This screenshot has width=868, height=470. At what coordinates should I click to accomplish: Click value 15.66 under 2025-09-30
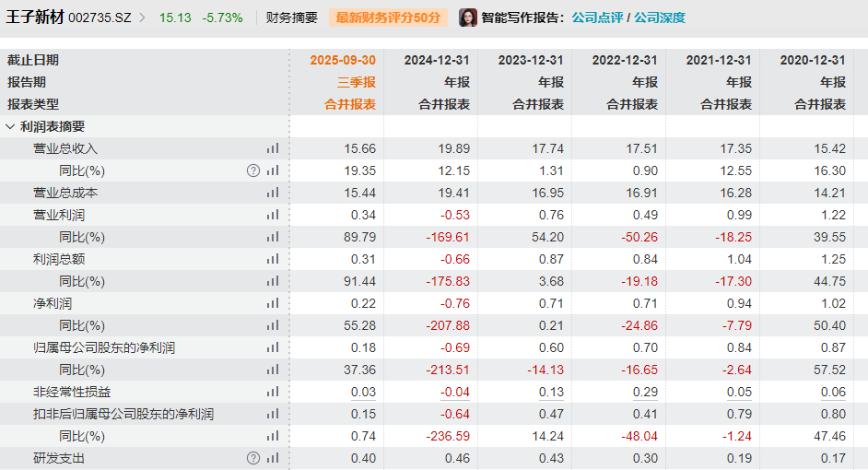pos(359,148)
